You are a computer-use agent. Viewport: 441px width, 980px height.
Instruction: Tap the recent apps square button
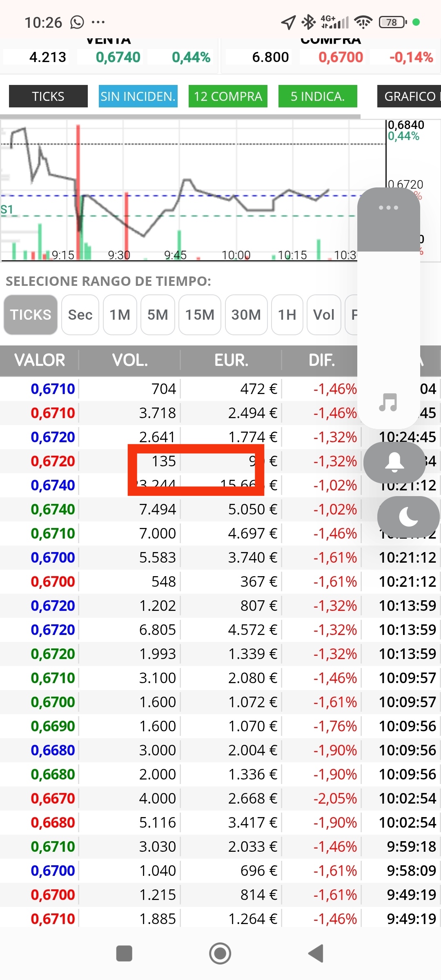(x=124, y=954)
